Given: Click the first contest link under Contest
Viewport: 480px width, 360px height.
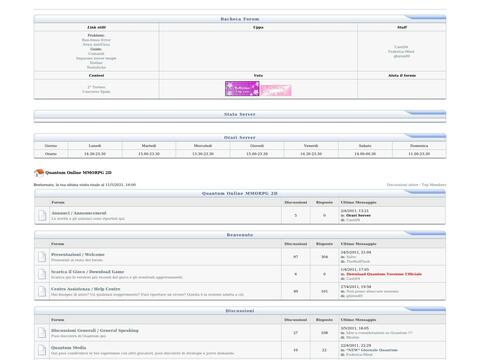Looking at the screenshot, I should [96, 87].
